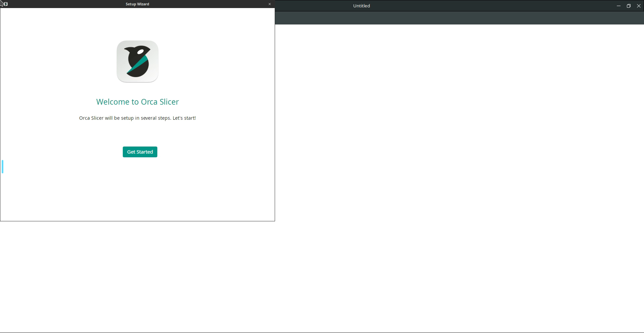Click the blue vertical bar at wizard's left edge
The image size is (644, 333).
pyautogui.click(x=3, y=167)
